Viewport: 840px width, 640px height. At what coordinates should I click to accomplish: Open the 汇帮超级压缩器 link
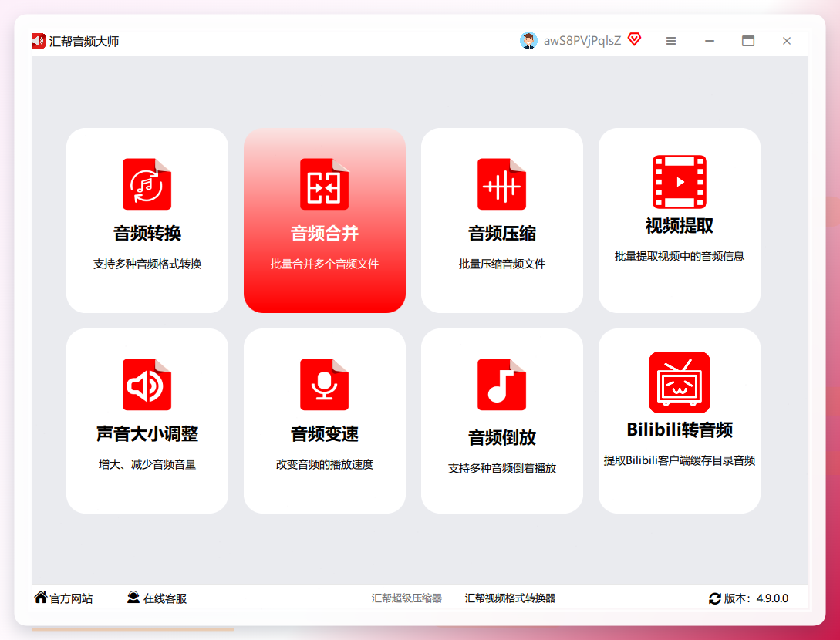(407, 598)
